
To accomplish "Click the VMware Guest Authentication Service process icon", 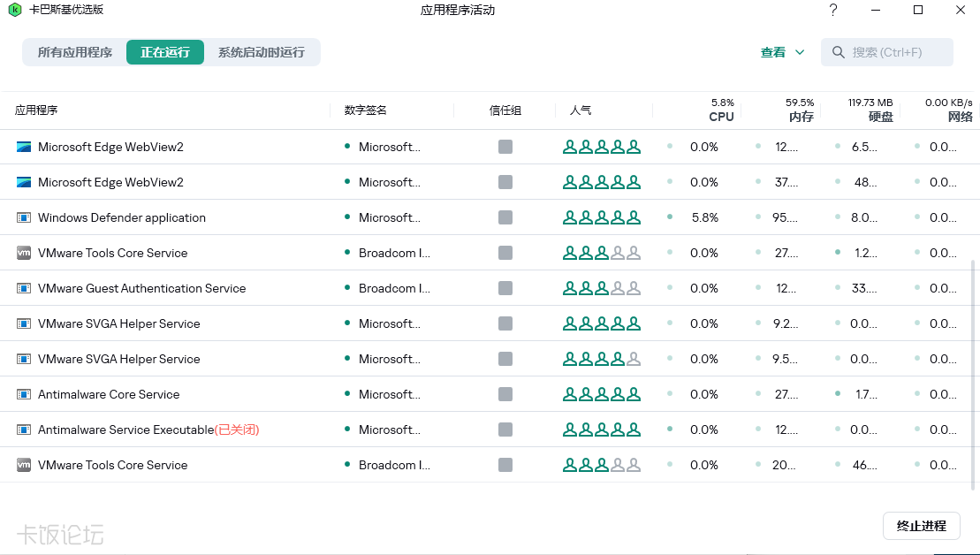I will [x=24, y=288].
